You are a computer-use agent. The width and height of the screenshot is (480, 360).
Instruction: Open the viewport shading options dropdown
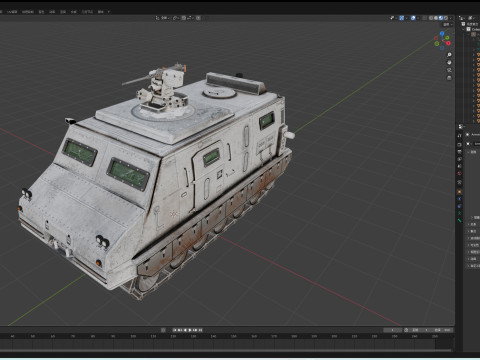[451, 18]
